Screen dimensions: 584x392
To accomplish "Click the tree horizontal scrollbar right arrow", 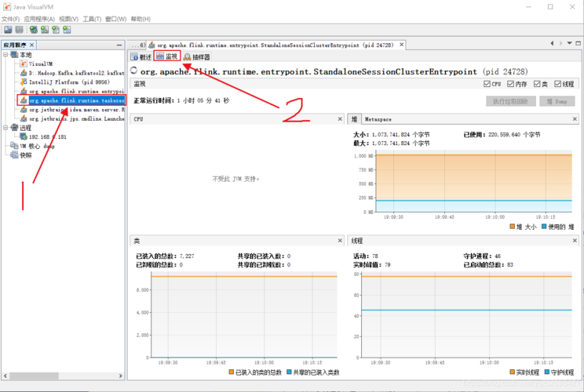I will pos(120,376).
